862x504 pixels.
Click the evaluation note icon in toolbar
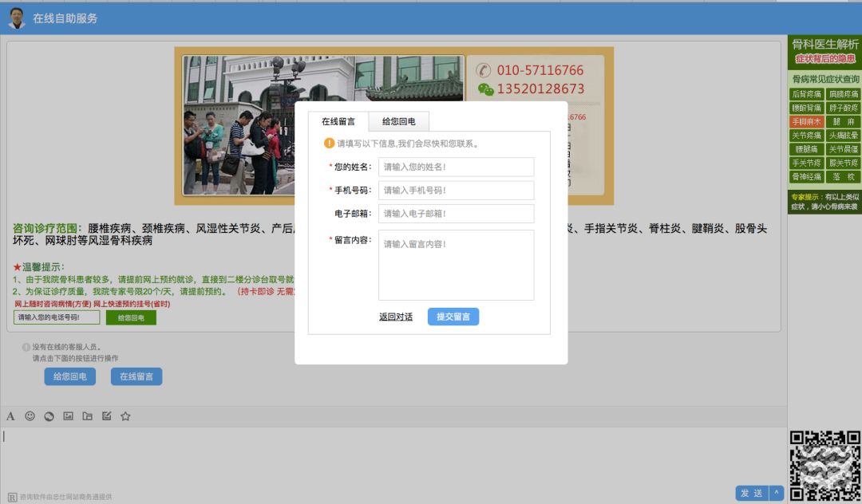click(x=106, y=415)
